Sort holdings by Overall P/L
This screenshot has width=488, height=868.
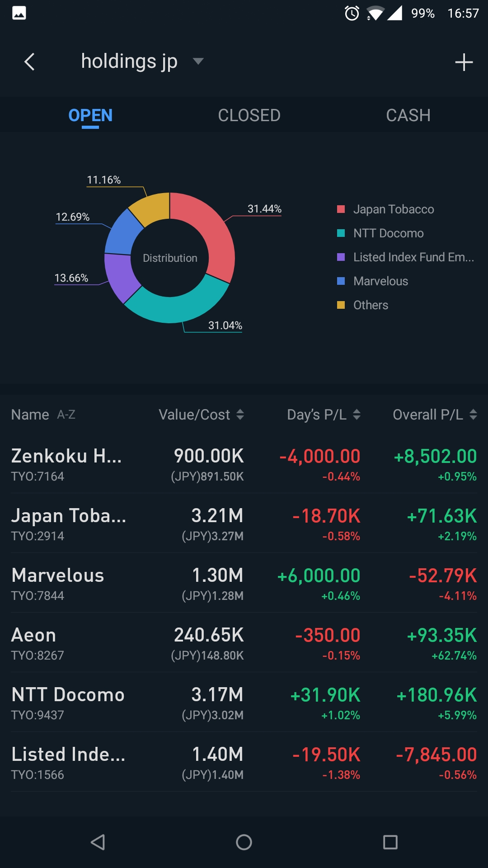(x=434, y=415)
